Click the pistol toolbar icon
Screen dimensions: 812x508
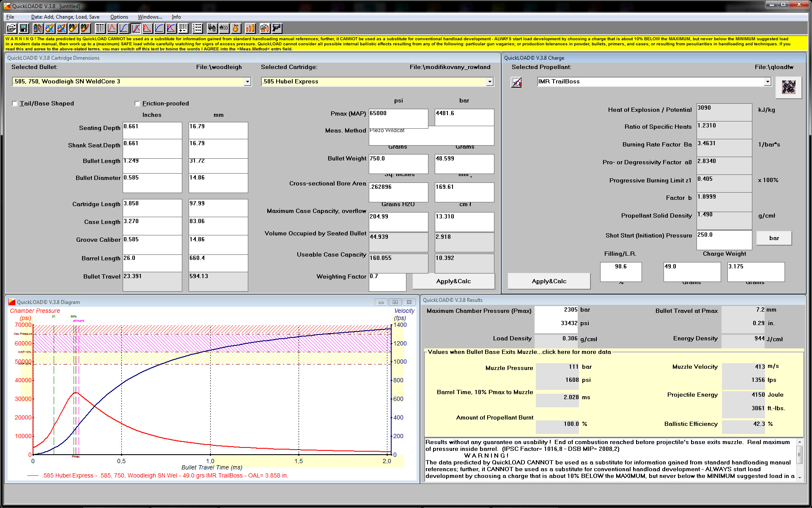pyautogui.click(x=277, y=28)
